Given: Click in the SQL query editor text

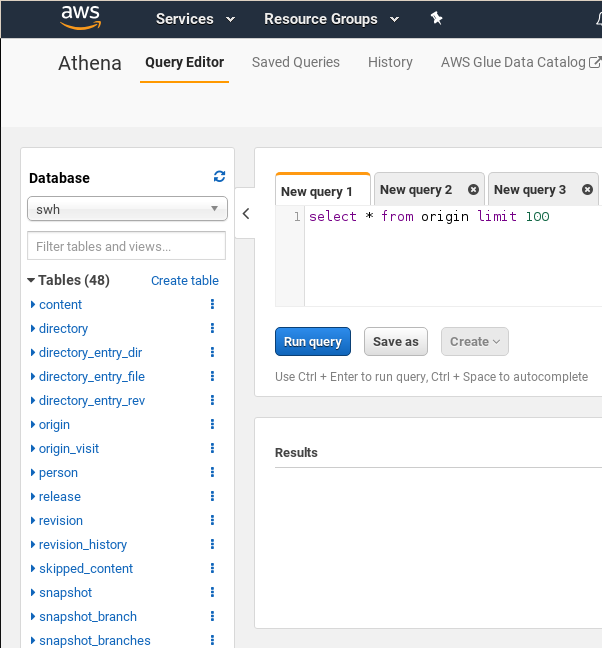Looking at the screenshot, I should click(429, 217).
